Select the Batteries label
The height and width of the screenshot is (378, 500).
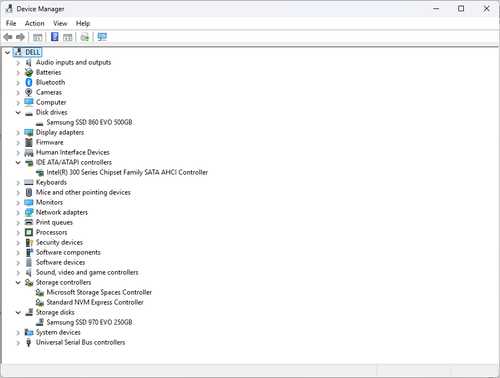[49, 72]
